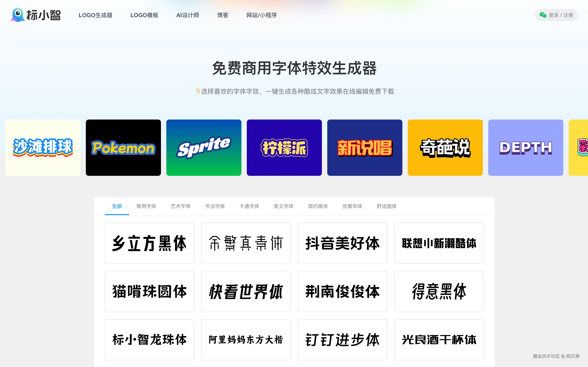Viewport: 588px width, 367px height.
Task: Open the LOGO模板 menu item
Action: point(144,15)
